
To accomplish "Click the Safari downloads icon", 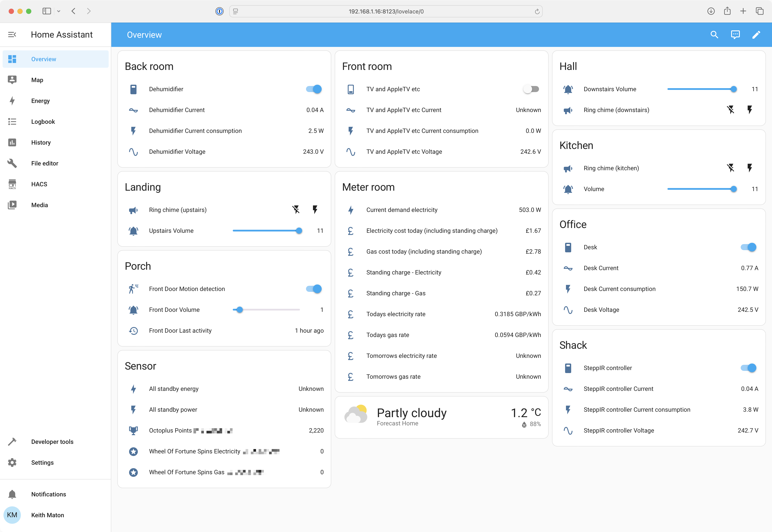I will point(711,11).
